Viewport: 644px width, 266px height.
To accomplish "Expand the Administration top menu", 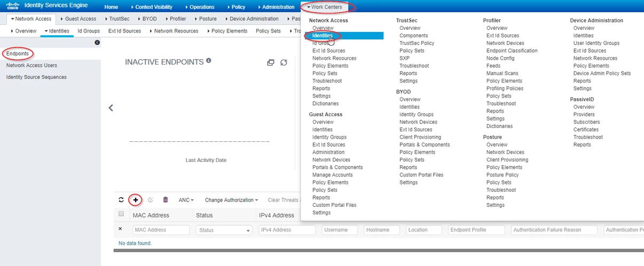I will coord(276,7).
